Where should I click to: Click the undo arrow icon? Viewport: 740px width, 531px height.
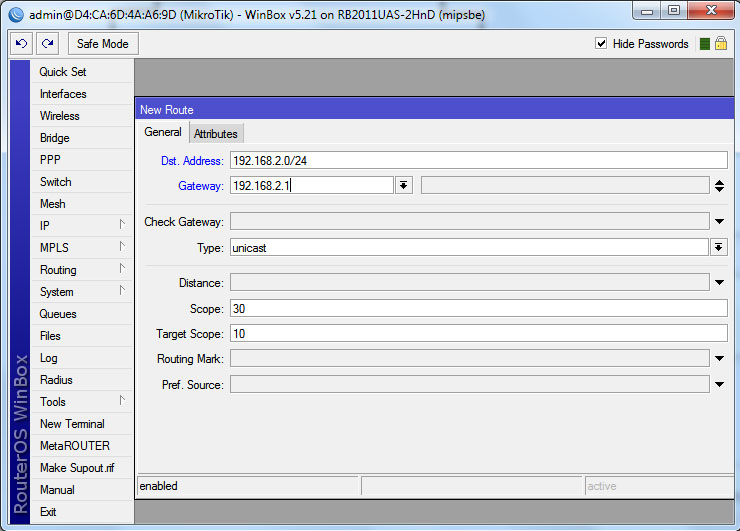(x=21, y=44)
